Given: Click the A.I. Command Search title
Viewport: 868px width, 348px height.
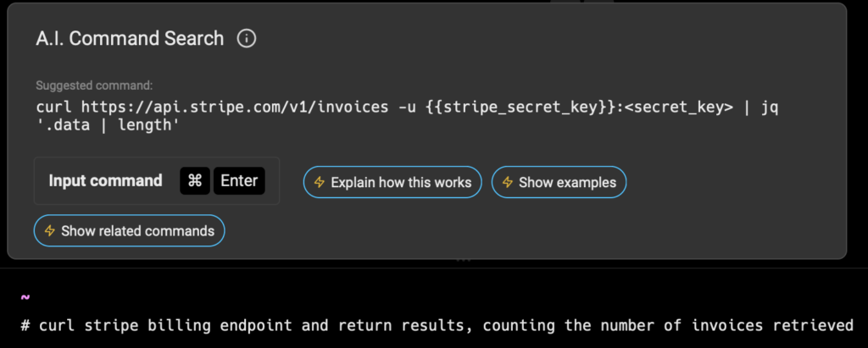Looking at the screenshot, I should pyautogui.click(x=130, y=39).
